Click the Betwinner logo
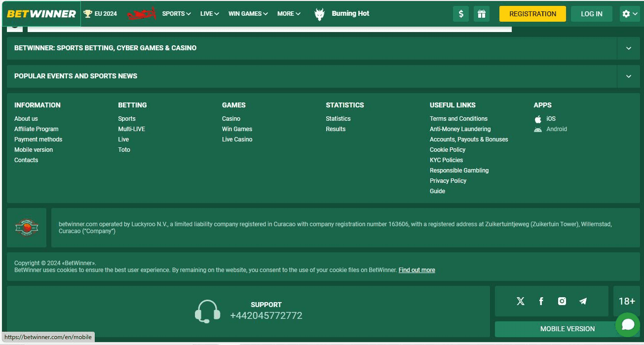Image resolution: width=644 pixels, height=345 pixels. pyautogui.click(x=41, y=14)
